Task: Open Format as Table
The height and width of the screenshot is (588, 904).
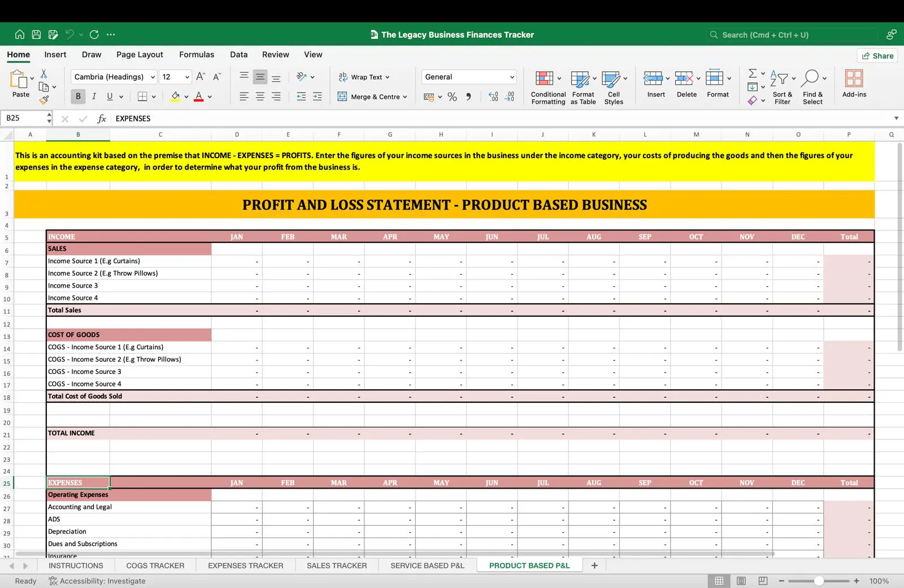Action: pos(583,87)
